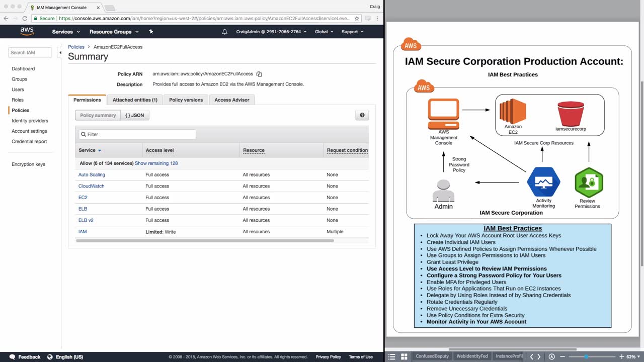Open the CloudWatch service link

92,186
